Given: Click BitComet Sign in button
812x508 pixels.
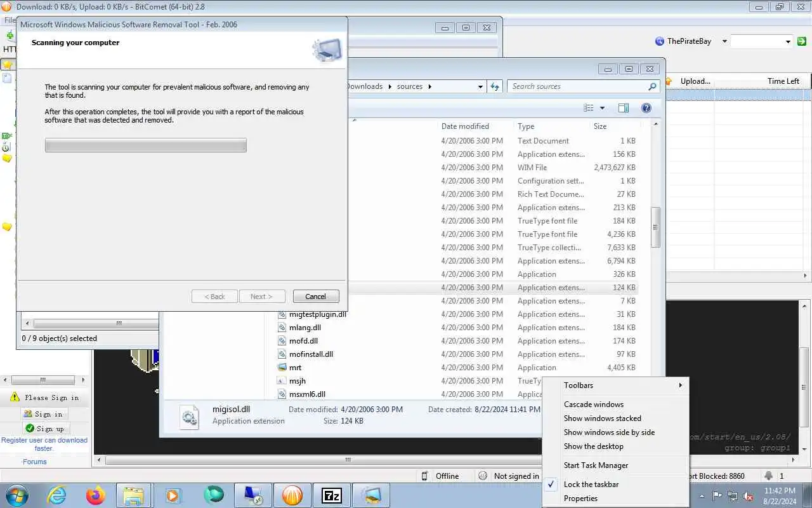Looking at the screenshot, I should tap(44, 414).
